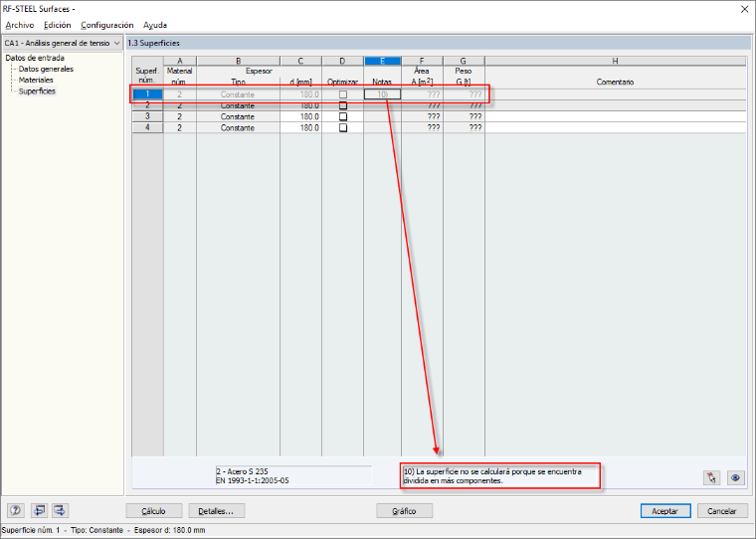Enable Optimizar checkbox for surface 2
The height and width of the screenshot is (539, 756).
343,105
